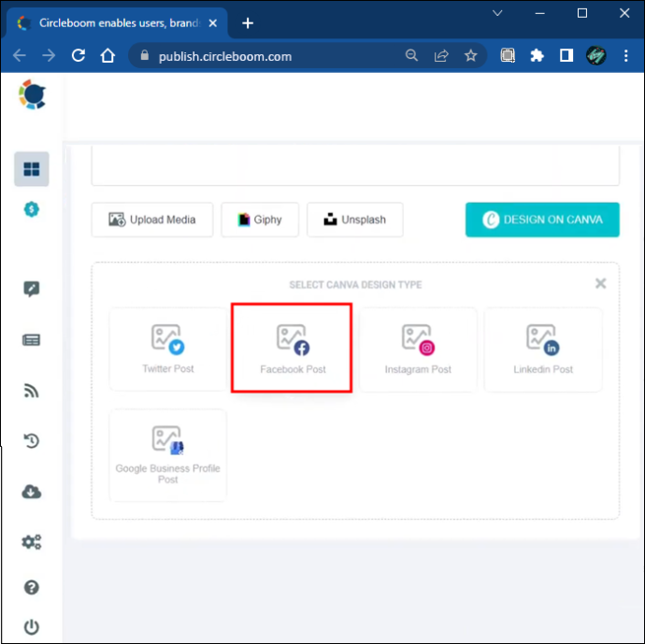Click the Circleboom logo in the sidebar
645x644 pixels.
[x=32, y=94]
